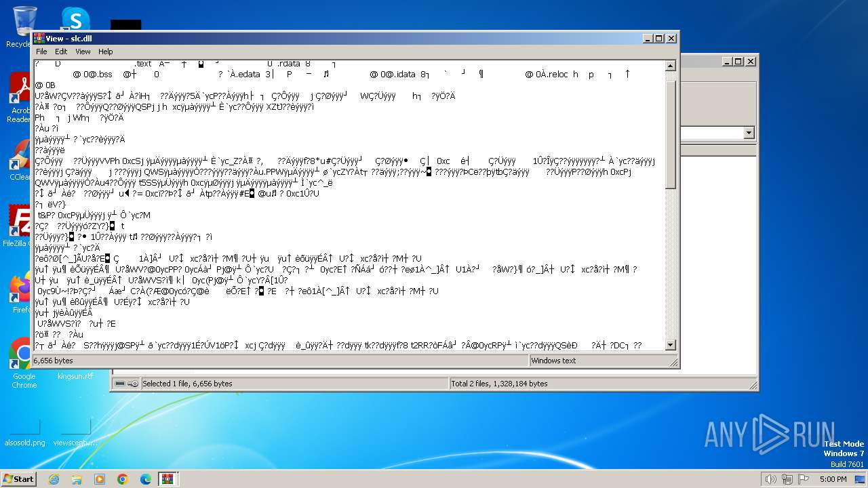Select the viewscentur desktop file
This screenshot has height=488, width=868.
click(x=75, y=432)
